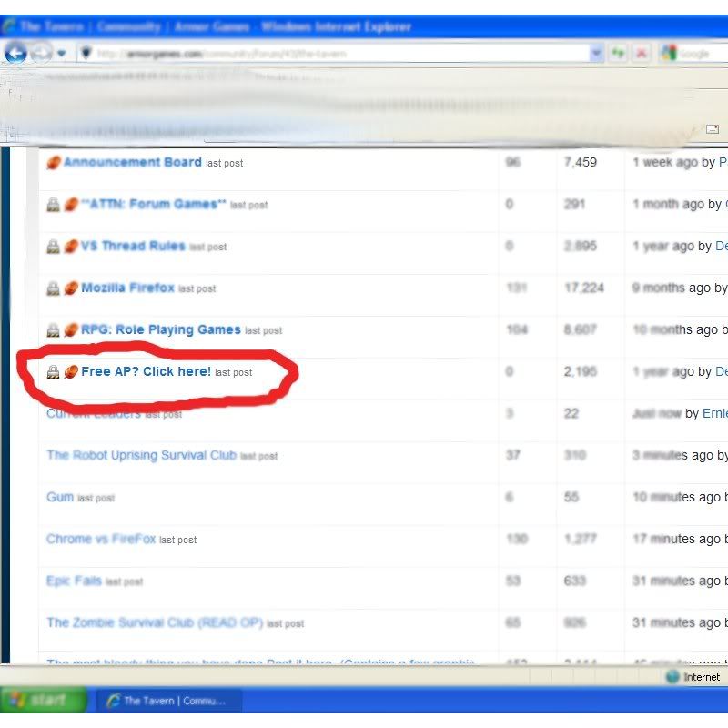
Task: Jump to last post of RPG: Role Playing Games
Action: click(263, 330)
